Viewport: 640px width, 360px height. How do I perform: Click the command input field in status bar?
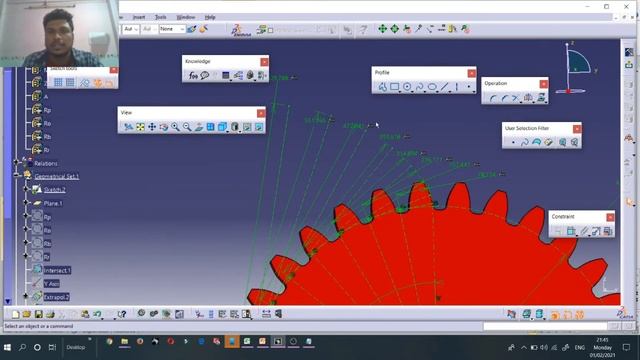tap(545, 326)
